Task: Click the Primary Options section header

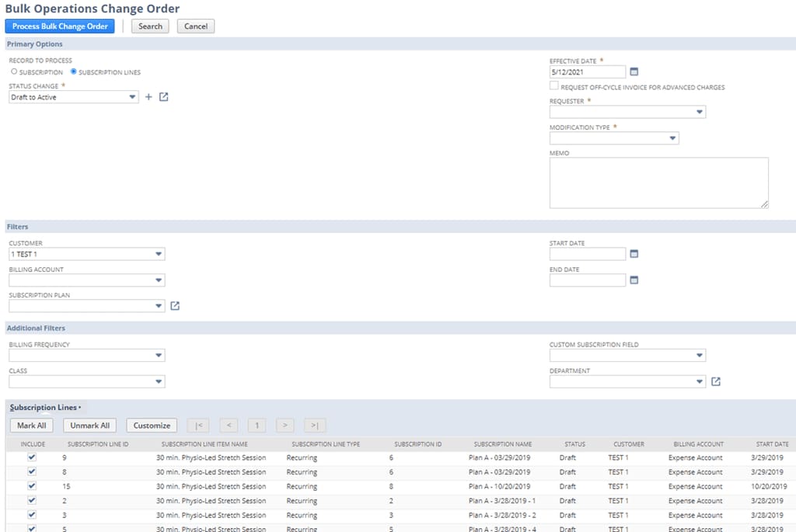Action: (x=34, y=44)
